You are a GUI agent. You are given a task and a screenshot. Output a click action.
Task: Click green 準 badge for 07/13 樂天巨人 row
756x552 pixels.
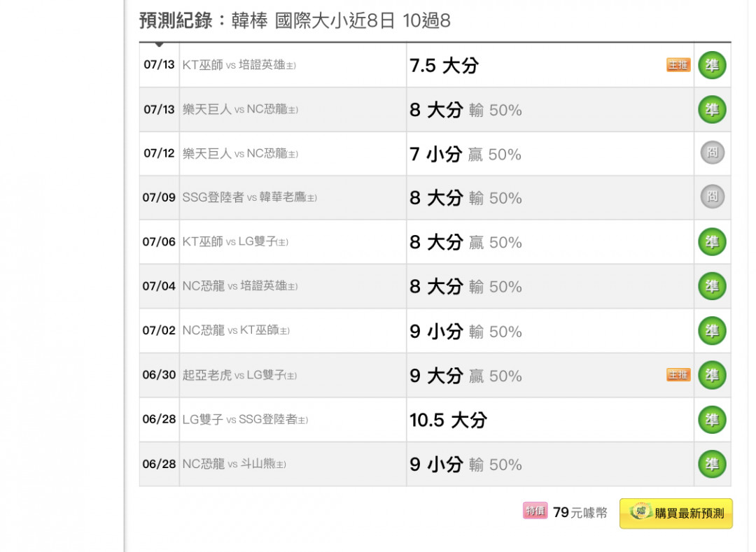(712, 109)
